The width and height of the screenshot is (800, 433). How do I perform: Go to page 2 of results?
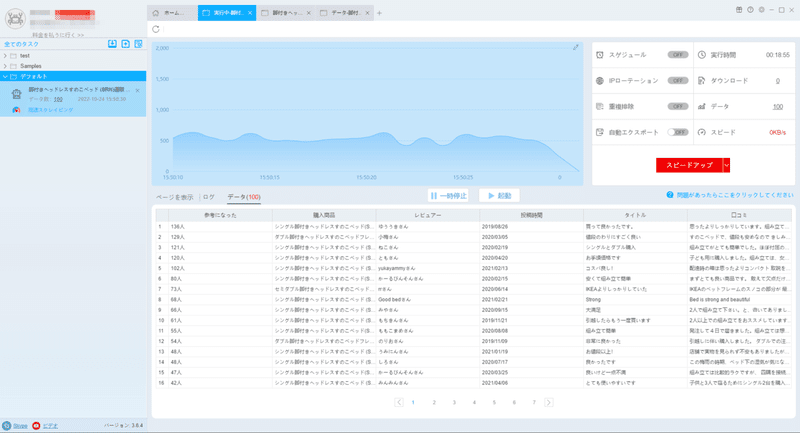[x=434, y=402]
